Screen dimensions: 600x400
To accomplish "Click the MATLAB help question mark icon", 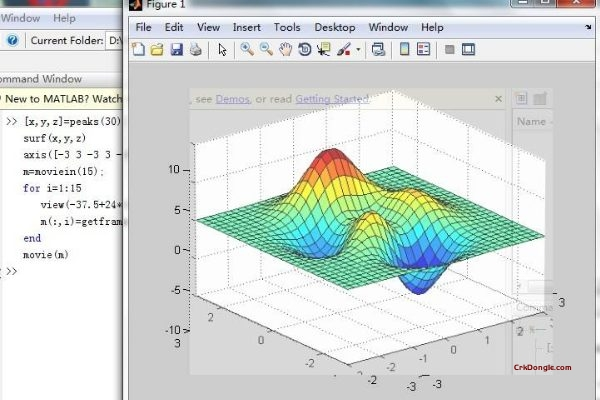I will (x=12, y=40).
